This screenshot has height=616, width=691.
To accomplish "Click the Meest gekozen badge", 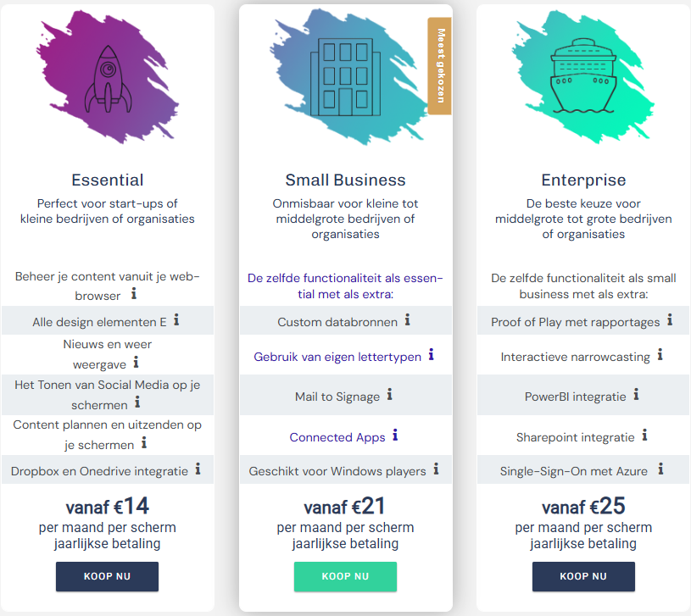I will tap(440, 65).
